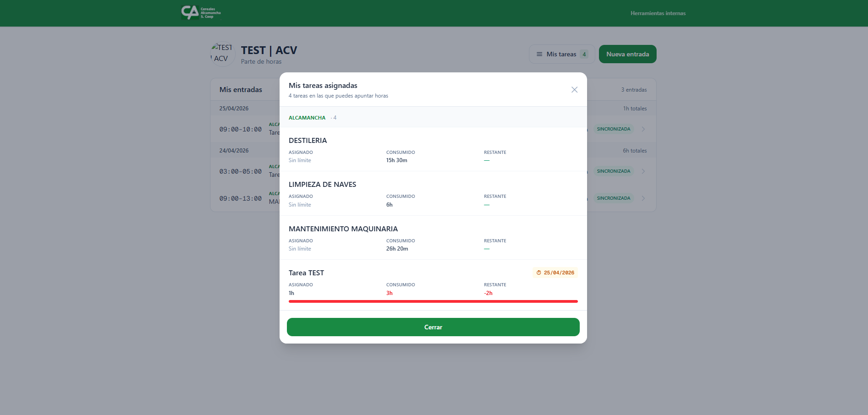Viewport: 868px width, 415px height.
Task: Select the LIMPIEZA DE NAVES task
Action: (x=322, y=185)
